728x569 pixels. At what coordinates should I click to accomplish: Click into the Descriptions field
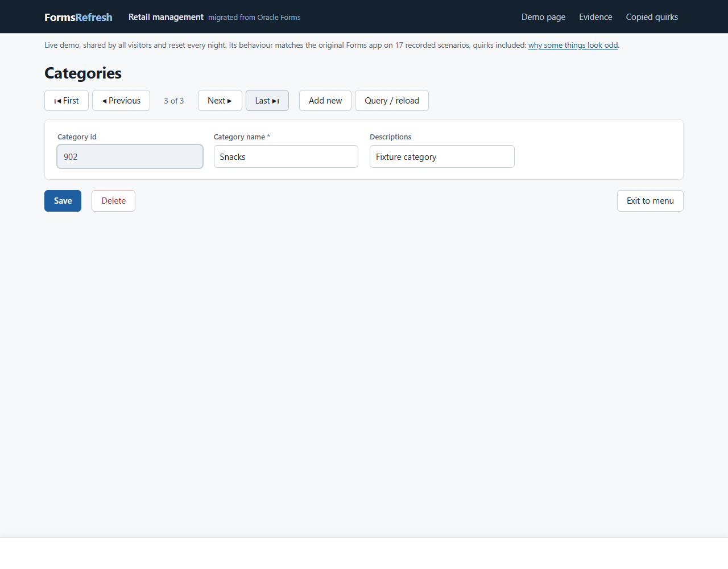coord(442,156)
